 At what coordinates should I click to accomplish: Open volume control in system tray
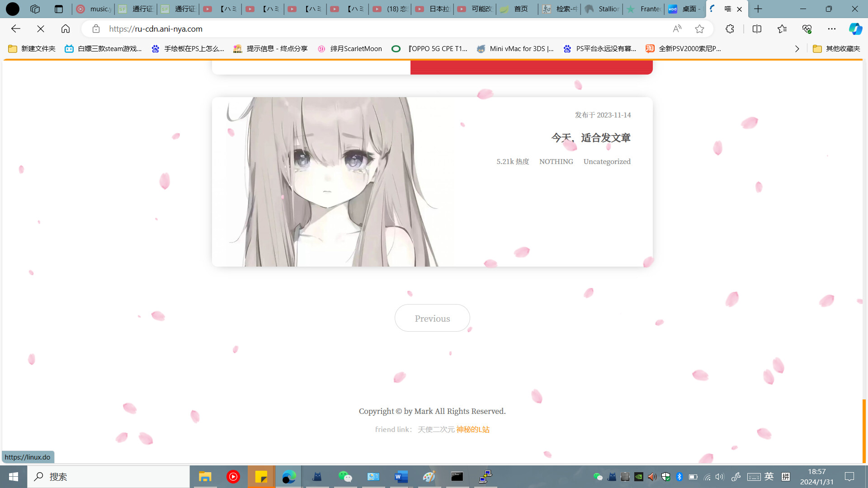coord(719,477)
